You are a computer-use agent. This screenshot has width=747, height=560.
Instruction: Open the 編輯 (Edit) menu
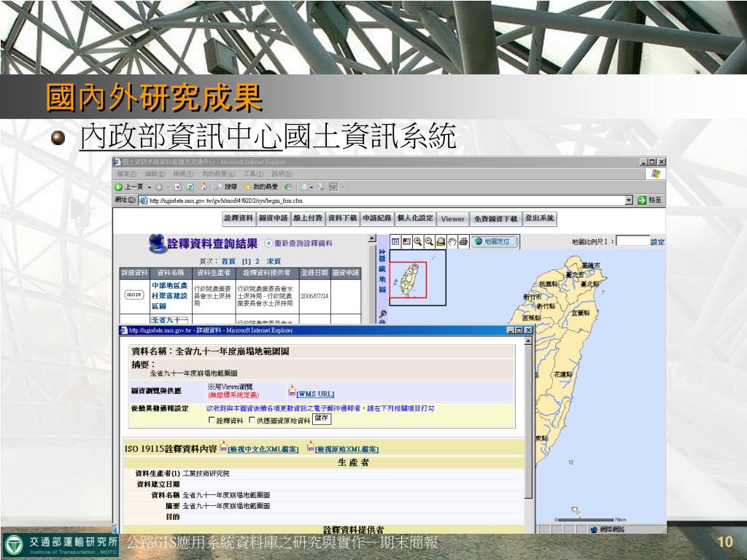155,174
